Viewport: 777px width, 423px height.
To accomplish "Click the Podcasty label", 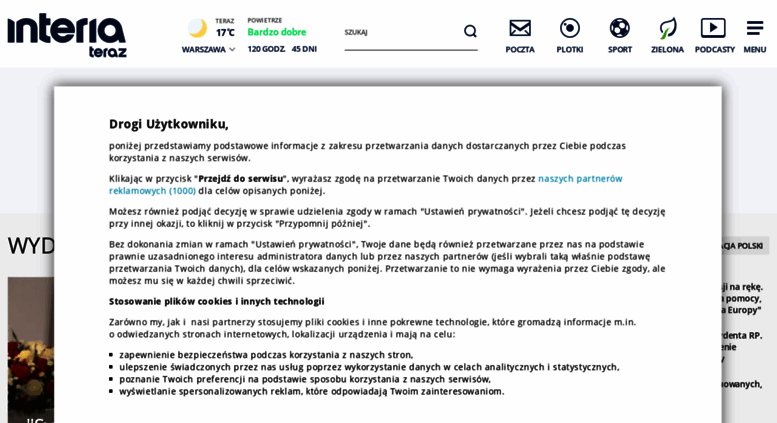I will [x=715, y=50].
